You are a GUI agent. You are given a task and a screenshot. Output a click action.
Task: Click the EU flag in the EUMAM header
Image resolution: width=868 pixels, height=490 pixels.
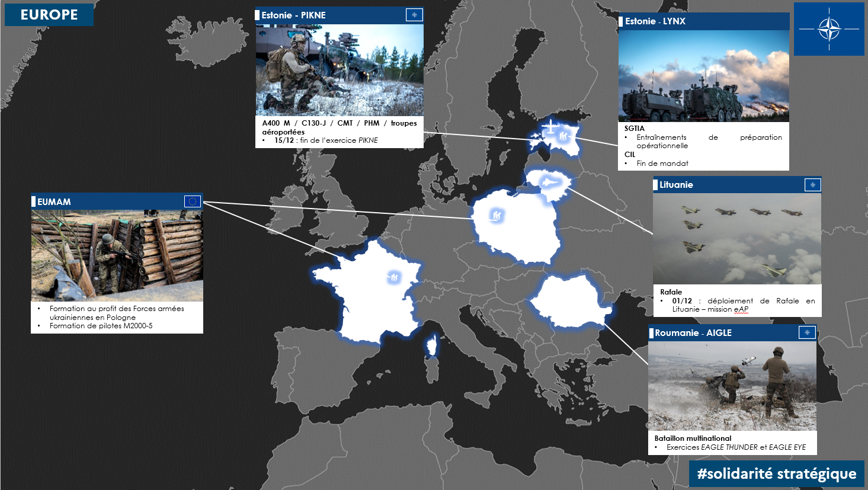pos(193,201)
